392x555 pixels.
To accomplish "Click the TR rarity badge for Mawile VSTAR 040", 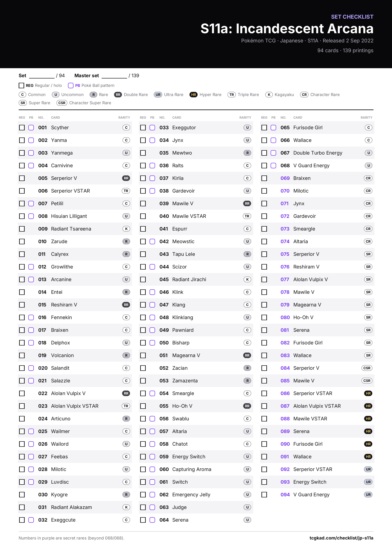I will coord(247,216).
